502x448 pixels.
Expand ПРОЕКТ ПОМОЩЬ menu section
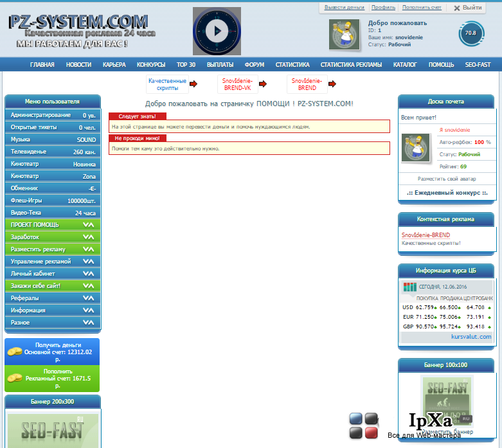pos(53,225)
